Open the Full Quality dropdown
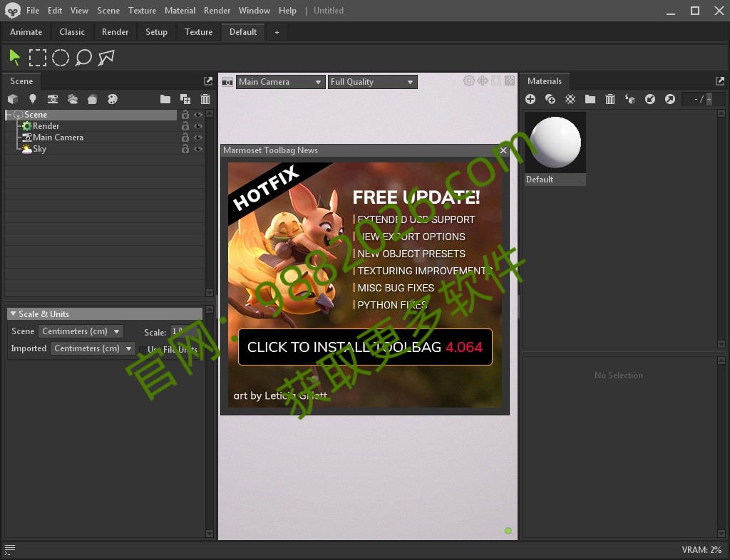This screenshot has width=730, height=560. point(372,82)
